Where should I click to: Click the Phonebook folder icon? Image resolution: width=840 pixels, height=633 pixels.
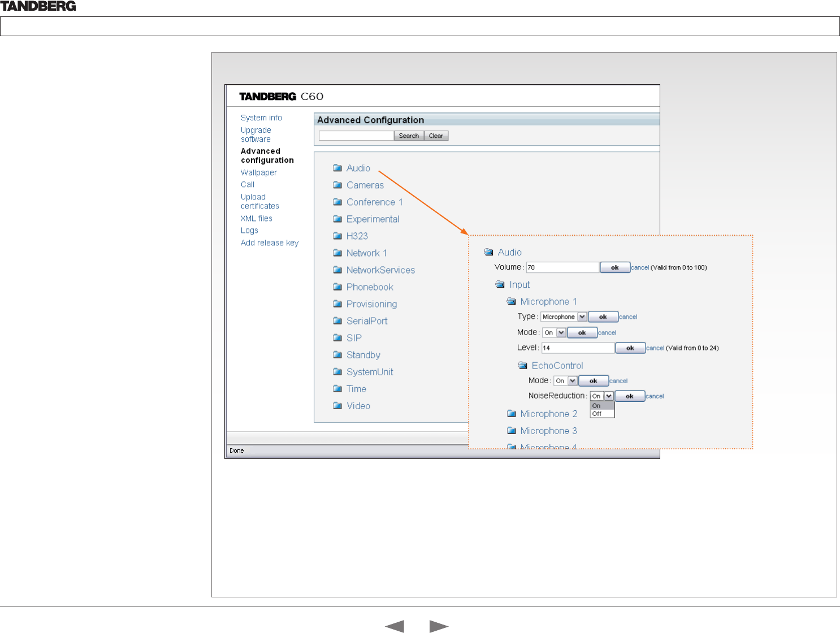pos(337,287)
